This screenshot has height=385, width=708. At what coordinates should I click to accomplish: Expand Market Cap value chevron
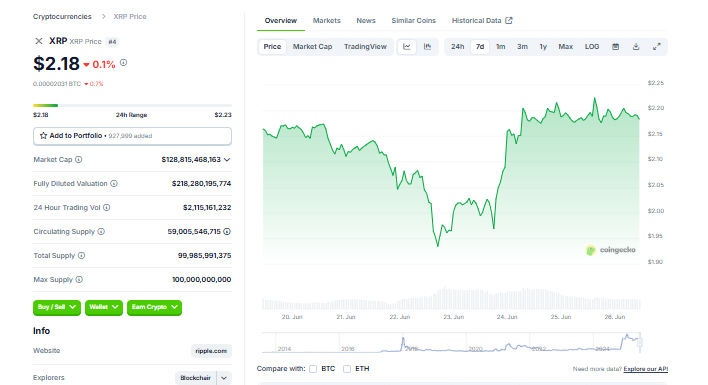tap(227, 159)
